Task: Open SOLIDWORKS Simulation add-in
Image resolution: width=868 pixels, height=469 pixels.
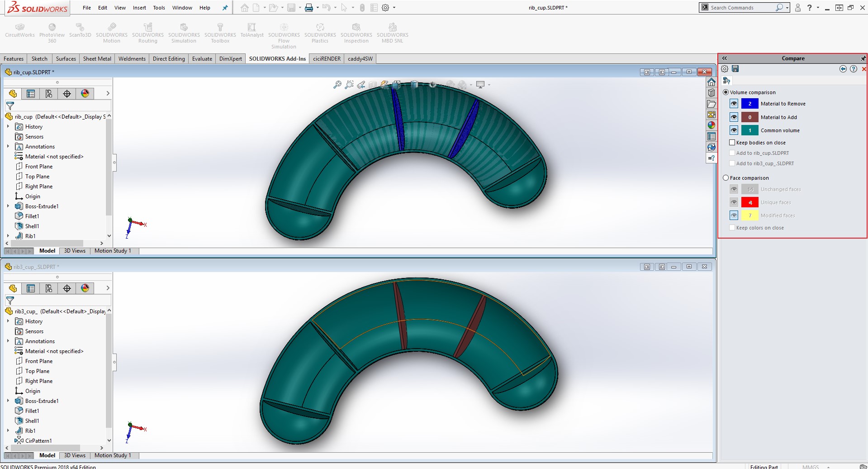Action: point(184,34)
